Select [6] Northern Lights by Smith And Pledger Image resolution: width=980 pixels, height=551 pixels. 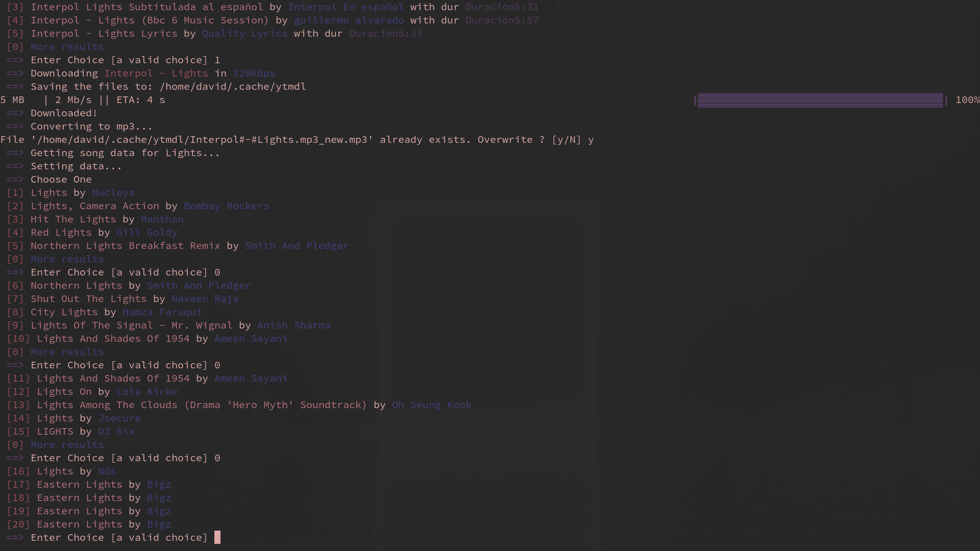click(128, 285)
